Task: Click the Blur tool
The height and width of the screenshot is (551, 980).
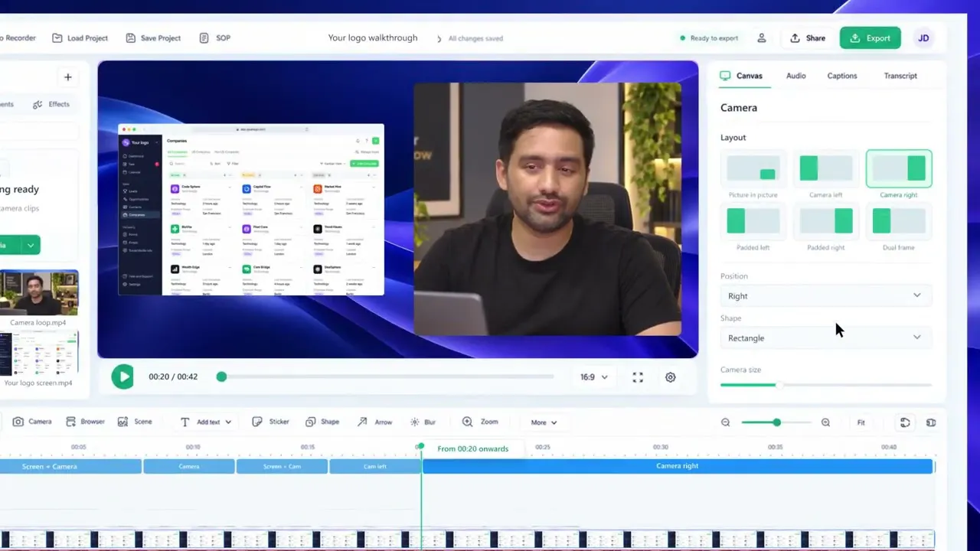Action: (x=423, y=422)
